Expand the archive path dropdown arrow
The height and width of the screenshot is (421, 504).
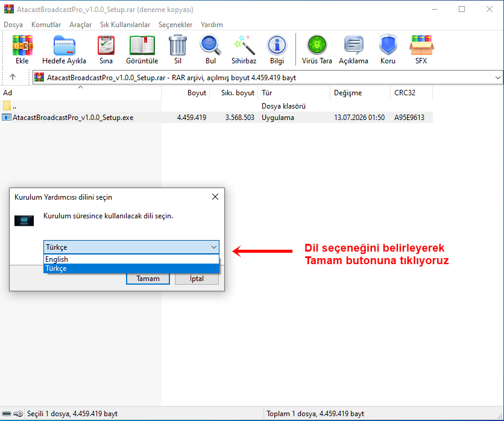click(497, 78)
